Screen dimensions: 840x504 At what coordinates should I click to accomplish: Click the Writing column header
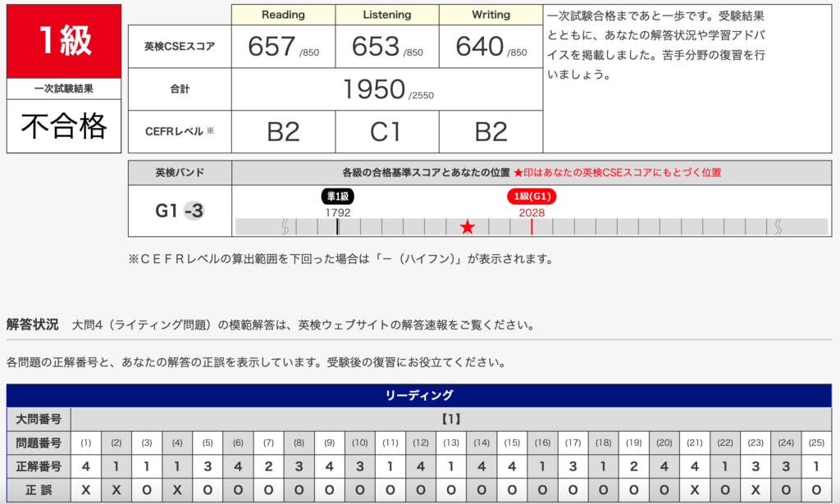click(491, 15)
